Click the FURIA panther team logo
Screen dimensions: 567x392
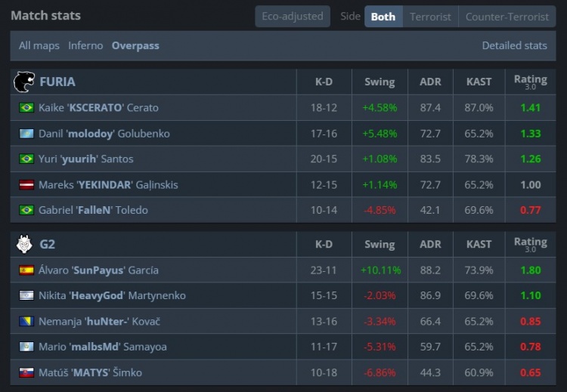pyautogui.click(x=24, y=82)
